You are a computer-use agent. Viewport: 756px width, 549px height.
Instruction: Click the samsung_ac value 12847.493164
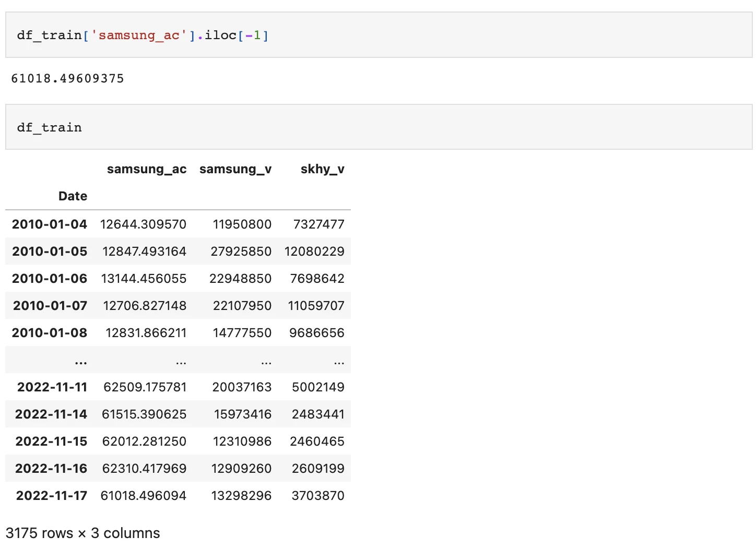click(144, 252)
